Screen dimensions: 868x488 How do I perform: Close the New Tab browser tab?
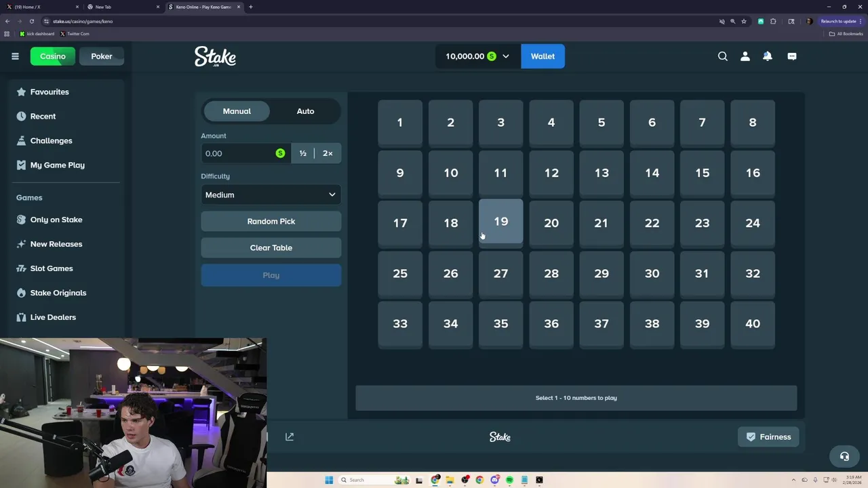pyautogui.click(x=158, y=7)
